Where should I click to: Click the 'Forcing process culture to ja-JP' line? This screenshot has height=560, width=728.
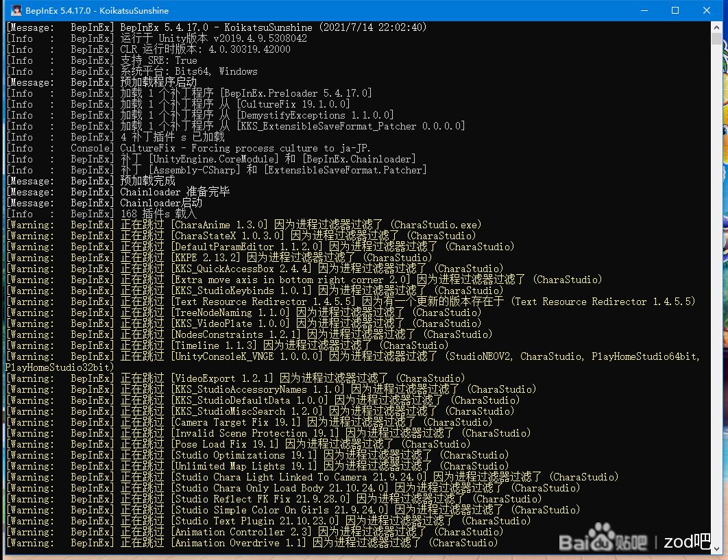coord(189,148)
